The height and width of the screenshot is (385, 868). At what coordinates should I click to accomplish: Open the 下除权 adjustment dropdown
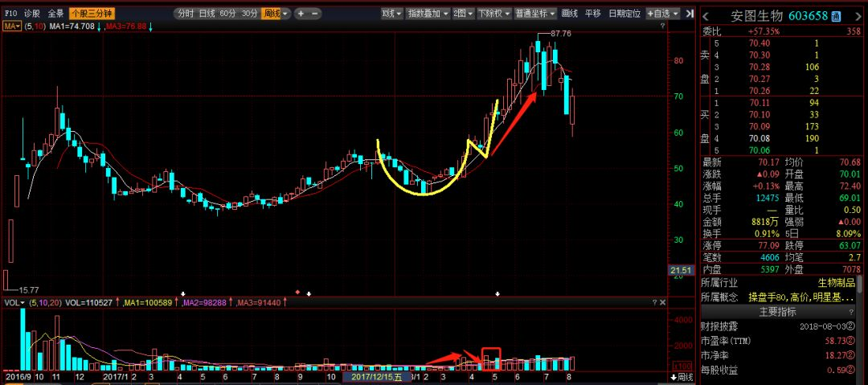pos(493,14)
